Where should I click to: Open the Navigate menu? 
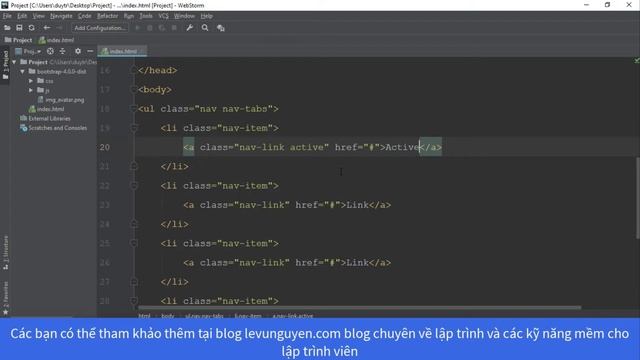pyautogui.click(x=61, y=16)
